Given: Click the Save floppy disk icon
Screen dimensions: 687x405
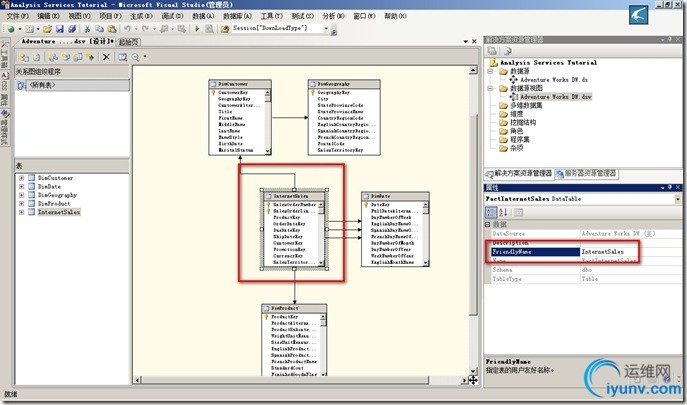Looking at the screenshot, I should pos(60,29).
